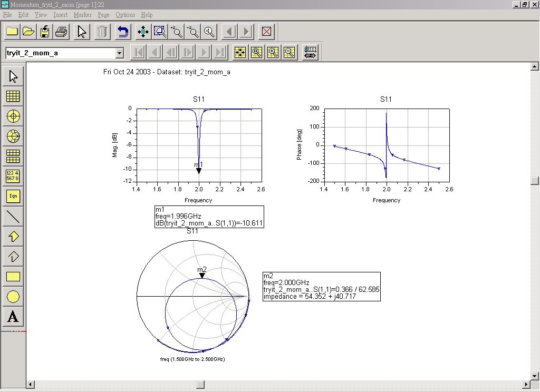This screenshot has height=392, width=540.
Task: Click the View All arrows icon
Action: (143, 32)
